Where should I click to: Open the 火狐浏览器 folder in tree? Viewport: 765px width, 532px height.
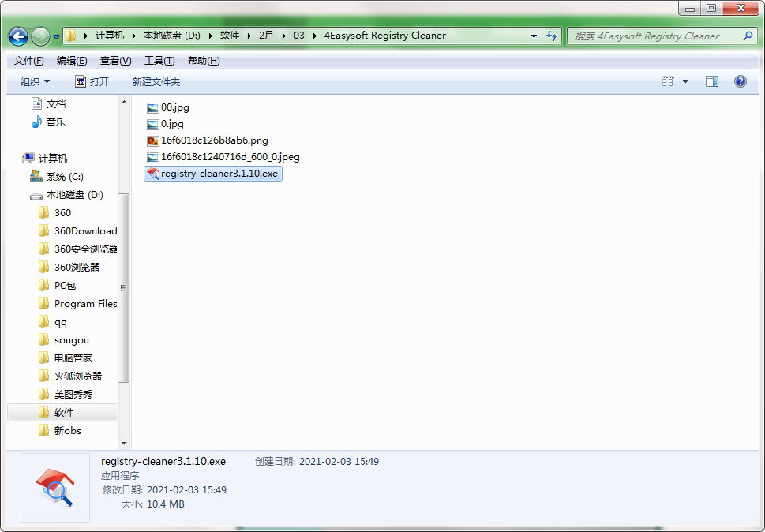70,376
